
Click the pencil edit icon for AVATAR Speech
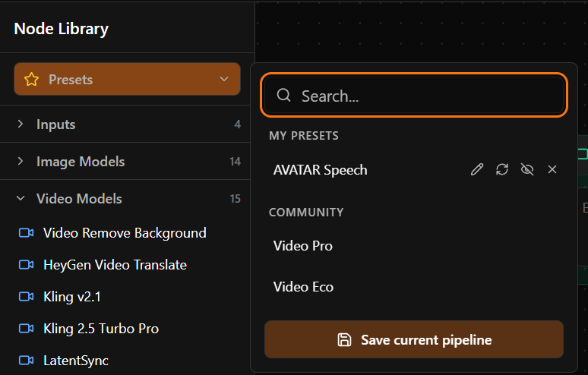476,169
